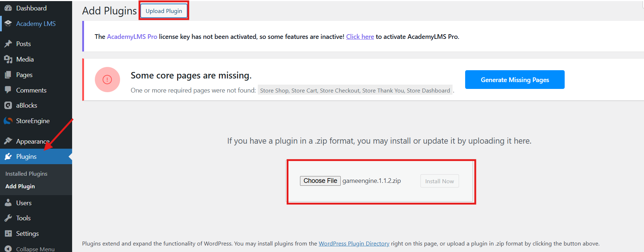Open the StoreEngine menu item

click(36, 121)
